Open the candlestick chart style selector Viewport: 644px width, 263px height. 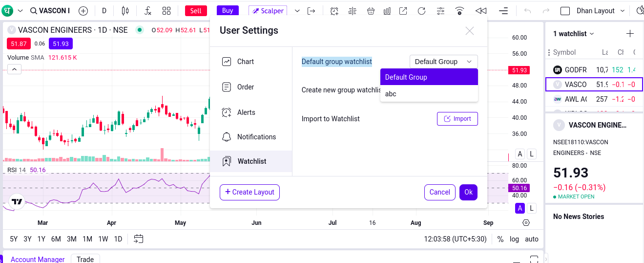pos(125,11)
